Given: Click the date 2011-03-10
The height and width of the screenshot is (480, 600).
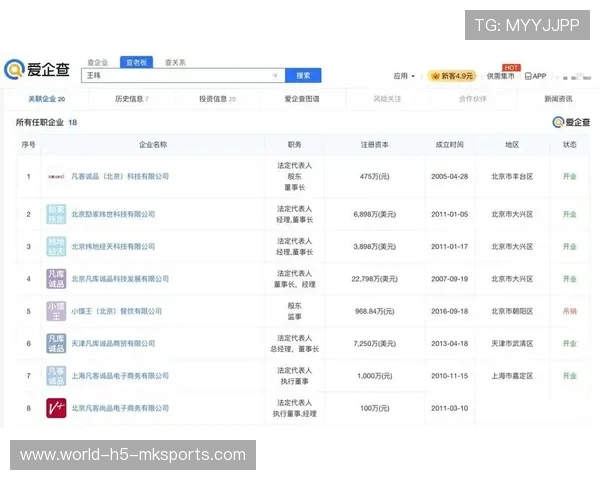Looking at the screenshot, I should pos(450,408).
